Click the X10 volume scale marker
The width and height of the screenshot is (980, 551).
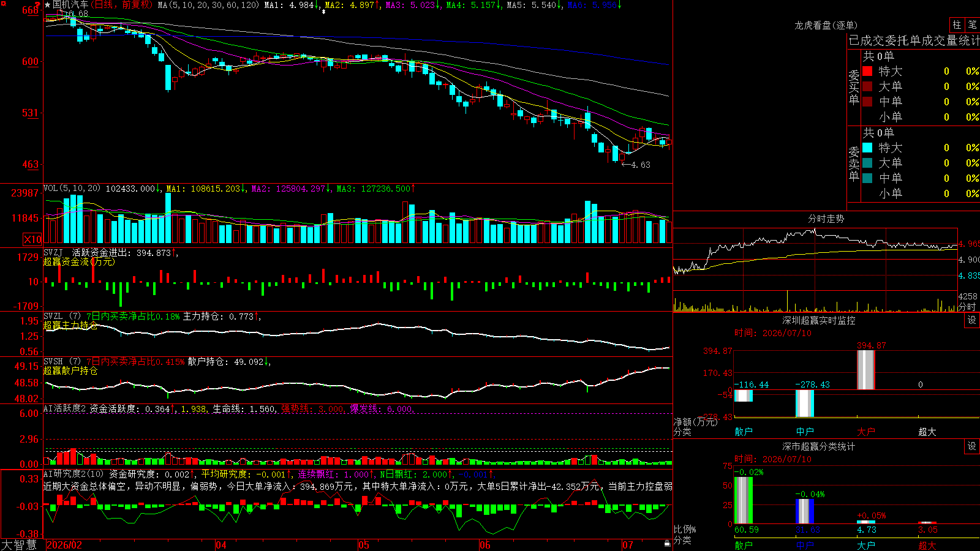click(32, 239)
